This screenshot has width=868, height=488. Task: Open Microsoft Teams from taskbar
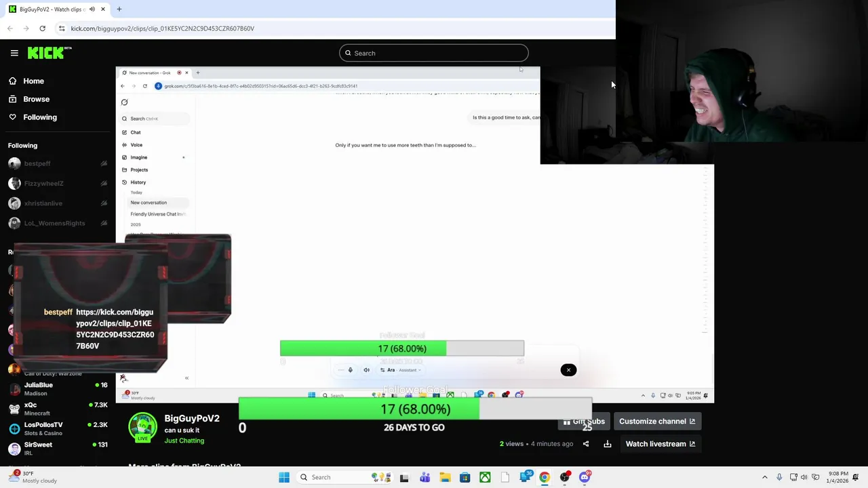425,477
